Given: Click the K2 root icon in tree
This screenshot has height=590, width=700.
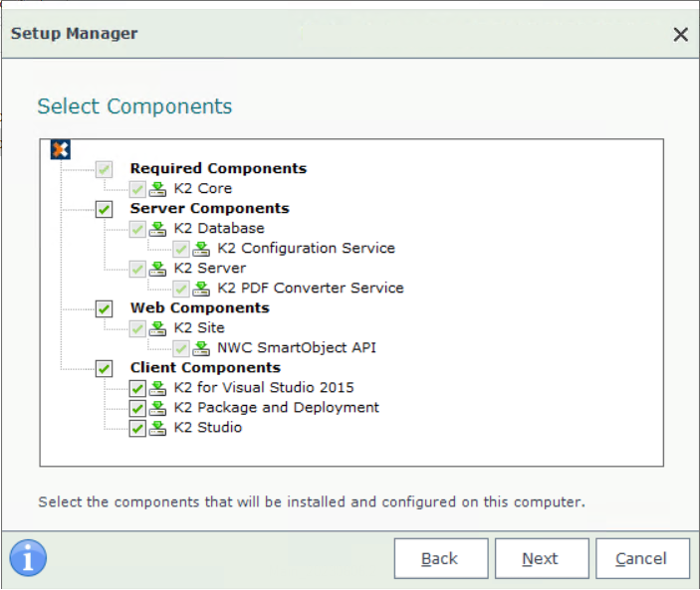Looking at the screenshot, I should 60,149.
